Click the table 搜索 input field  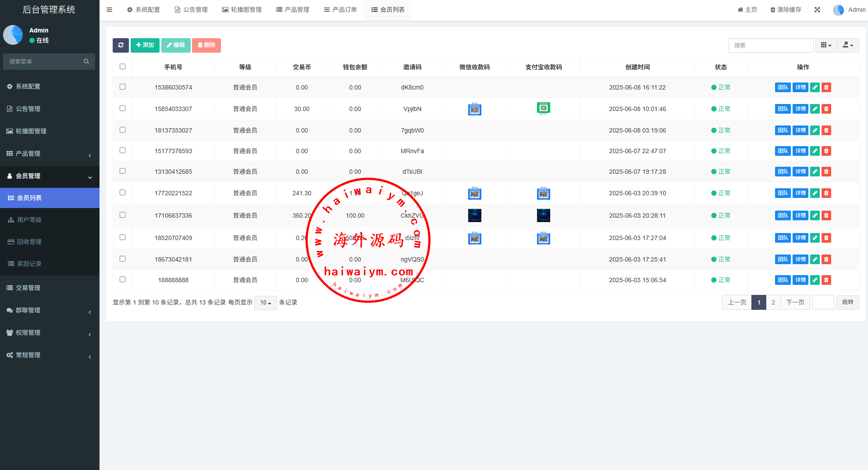(x=770, y=45)
